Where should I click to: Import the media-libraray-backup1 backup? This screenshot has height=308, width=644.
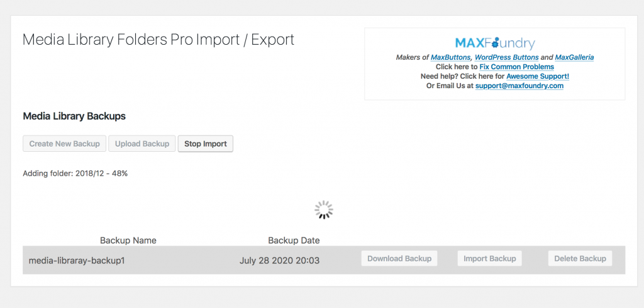489,259
